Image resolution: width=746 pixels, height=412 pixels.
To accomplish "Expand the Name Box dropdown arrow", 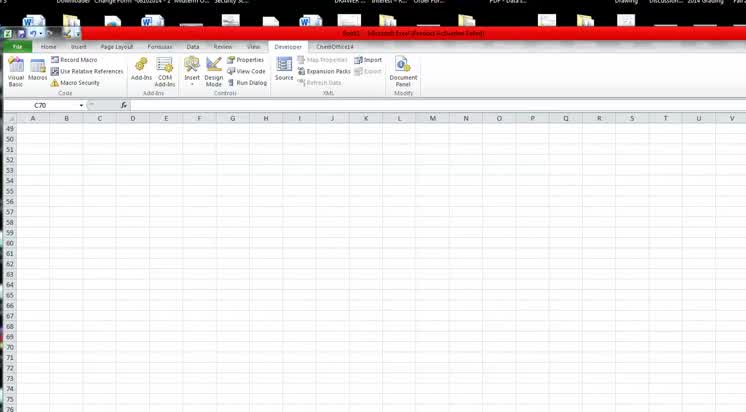I will click(81, 105).
